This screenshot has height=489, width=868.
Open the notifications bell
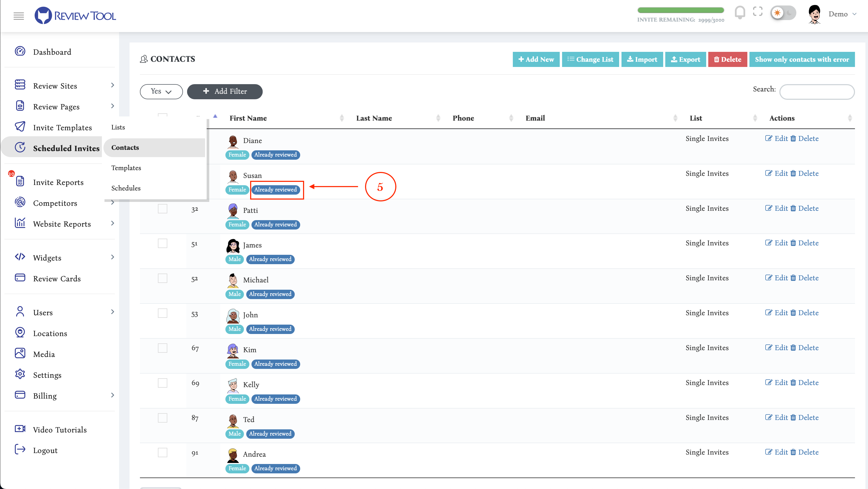click(740, 13)
